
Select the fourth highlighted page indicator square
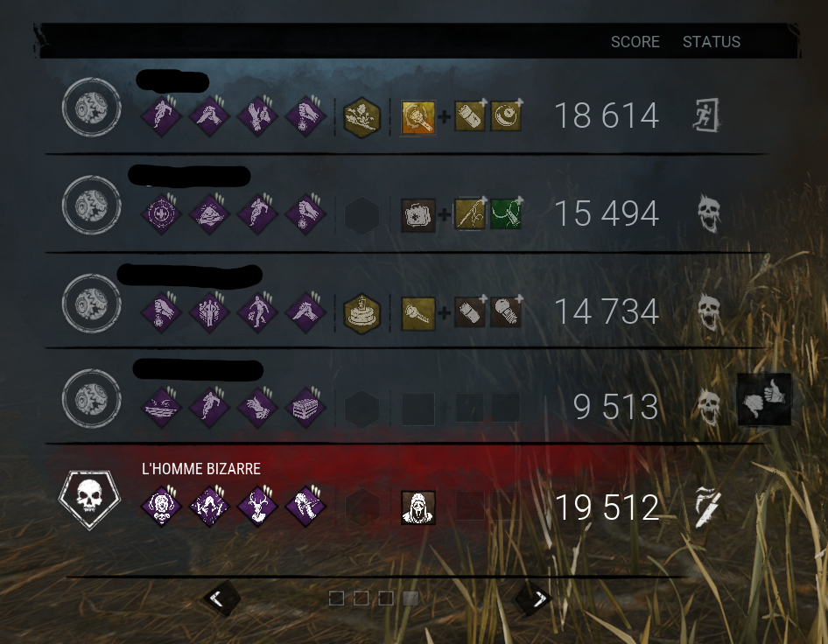click(410, 598)
